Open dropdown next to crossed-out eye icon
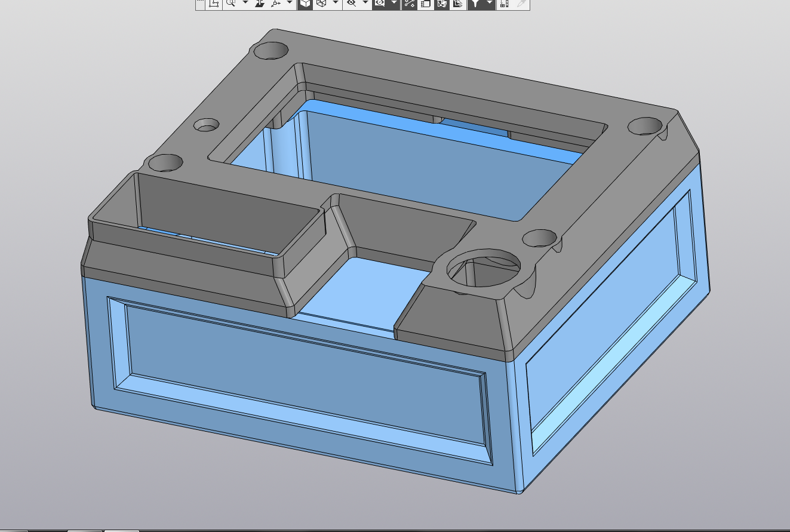Screen dimensions: 790x532 coord(365,4)
